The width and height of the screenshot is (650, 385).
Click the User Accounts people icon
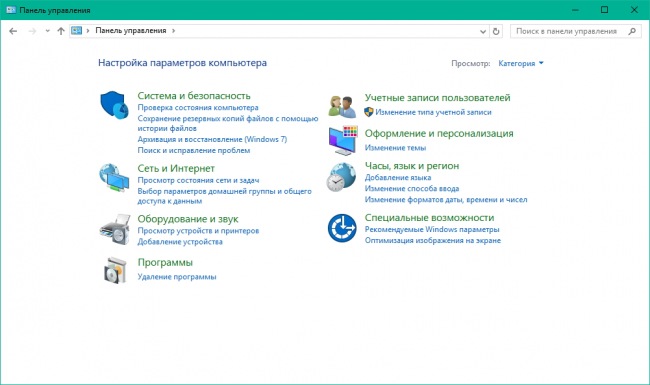342,107
